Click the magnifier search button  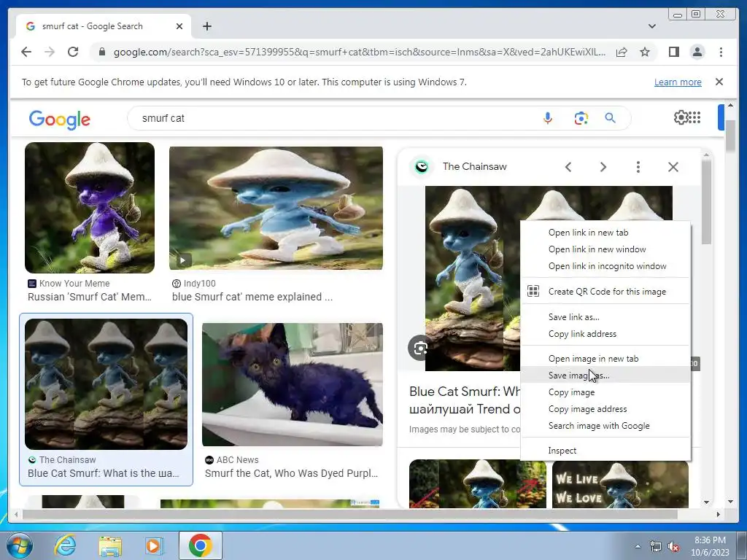click(611, 118)
